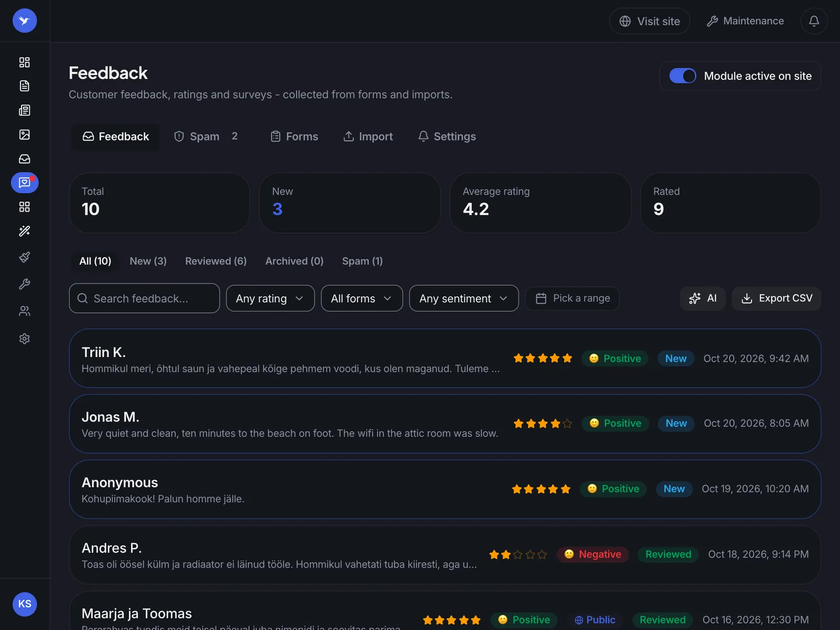This screenshot has width=840, height=630.
Task: Click the Public badge on Maarja ja Toomas
Action: tap(595, 620)
